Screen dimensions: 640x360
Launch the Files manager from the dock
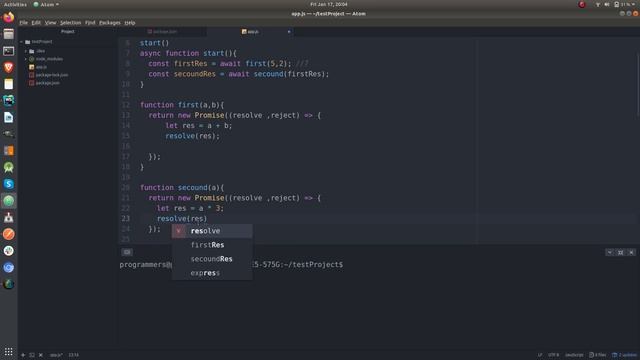(9, 34)
